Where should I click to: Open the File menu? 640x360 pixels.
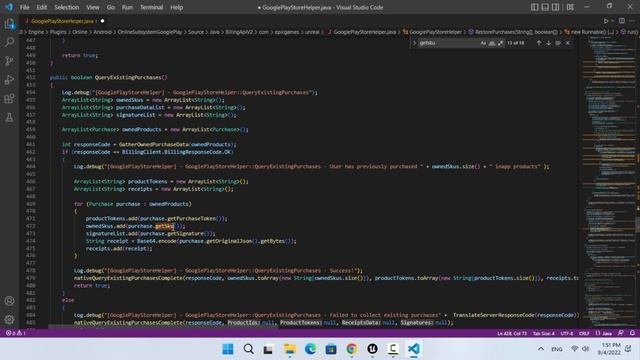coord(24,7)
